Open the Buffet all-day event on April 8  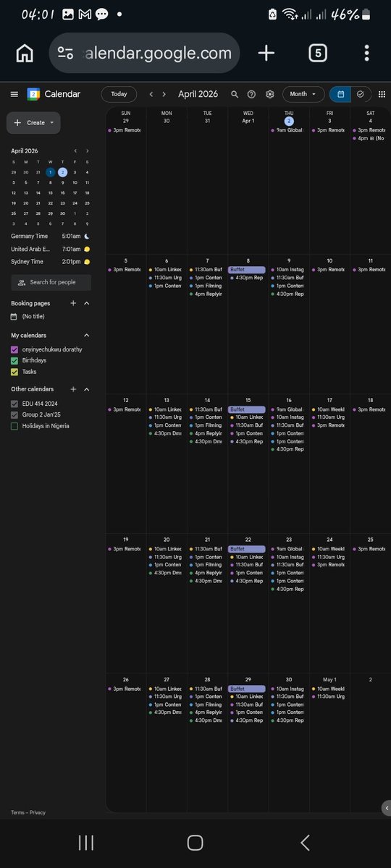coord(248,269)
